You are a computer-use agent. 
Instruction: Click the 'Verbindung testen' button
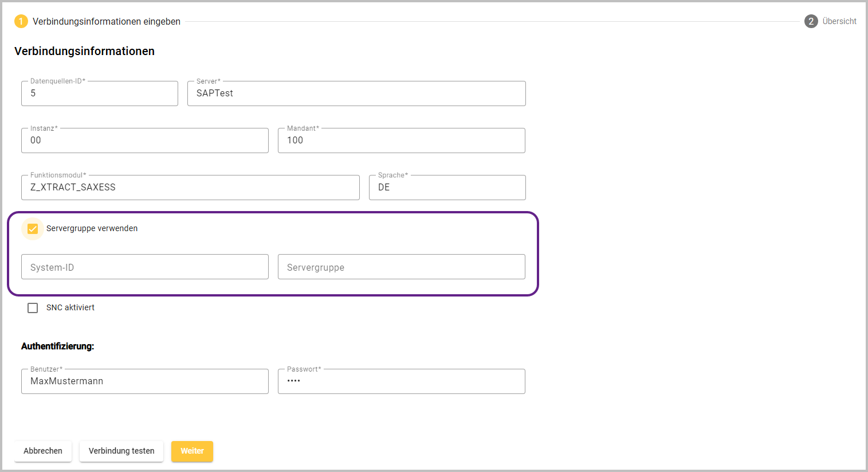[121, 451]
